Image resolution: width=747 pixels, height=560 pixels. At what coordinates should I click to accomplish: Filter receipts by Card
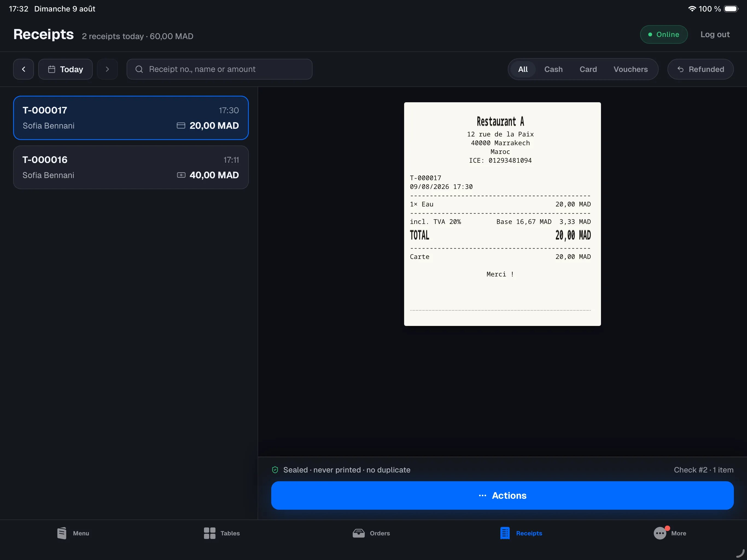click(588, 69)
